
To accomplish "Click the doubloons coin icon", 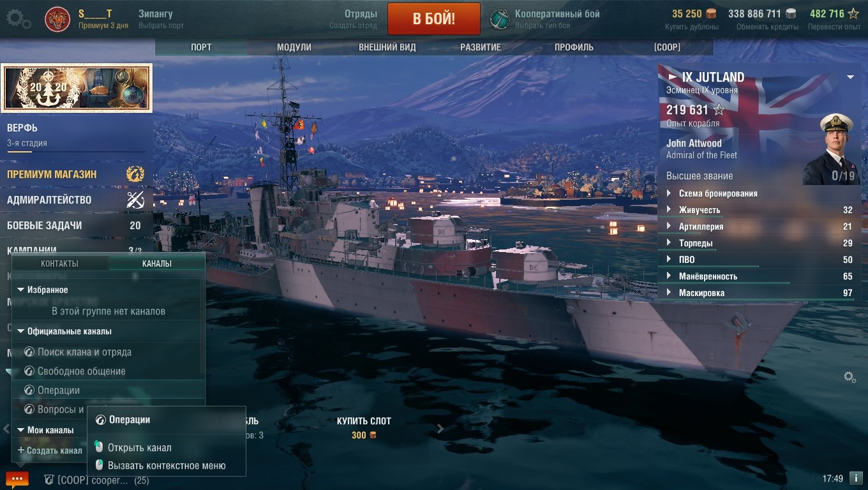I will 711,13.
